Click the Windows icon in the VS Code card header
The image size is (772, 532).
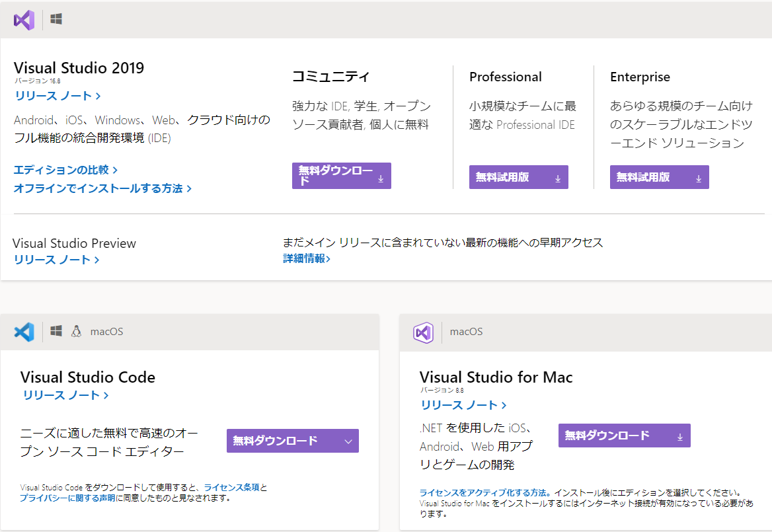(56, 331)
